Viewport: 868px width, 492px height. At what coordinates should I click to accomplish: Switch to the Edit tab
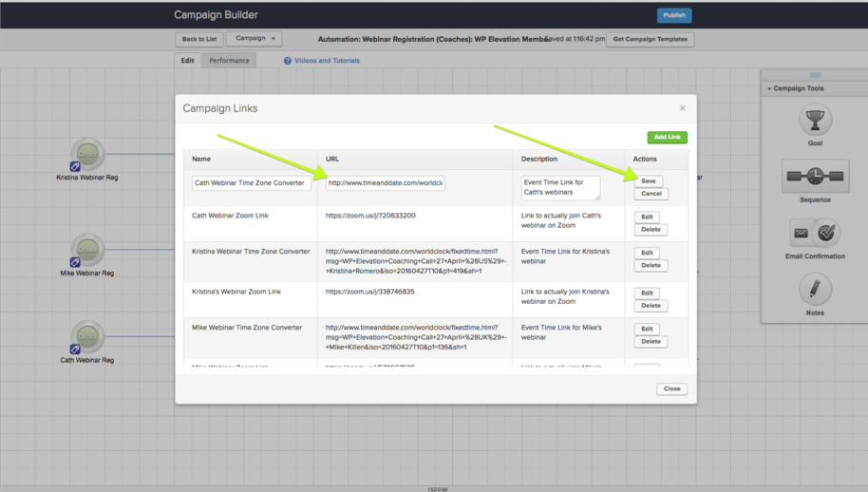click(188, 60)
